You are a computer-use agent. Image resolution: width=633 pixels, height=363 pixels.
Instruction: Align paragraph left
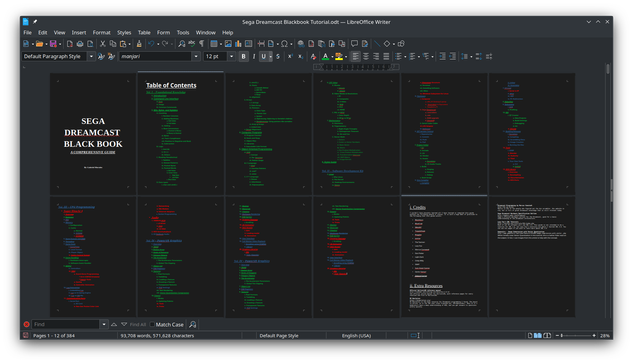355,57
